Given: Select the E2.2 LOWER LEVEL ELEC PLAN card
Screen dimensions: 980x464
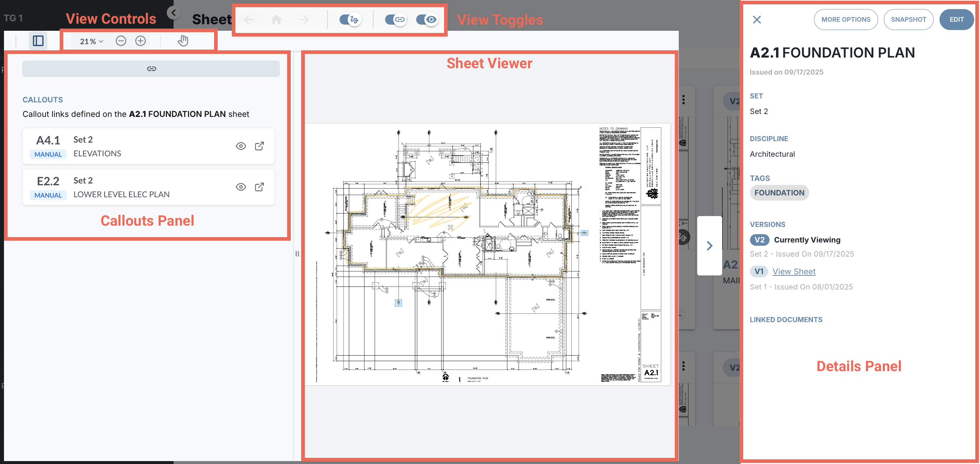Looking at the screenshot, I should [148, 187].
